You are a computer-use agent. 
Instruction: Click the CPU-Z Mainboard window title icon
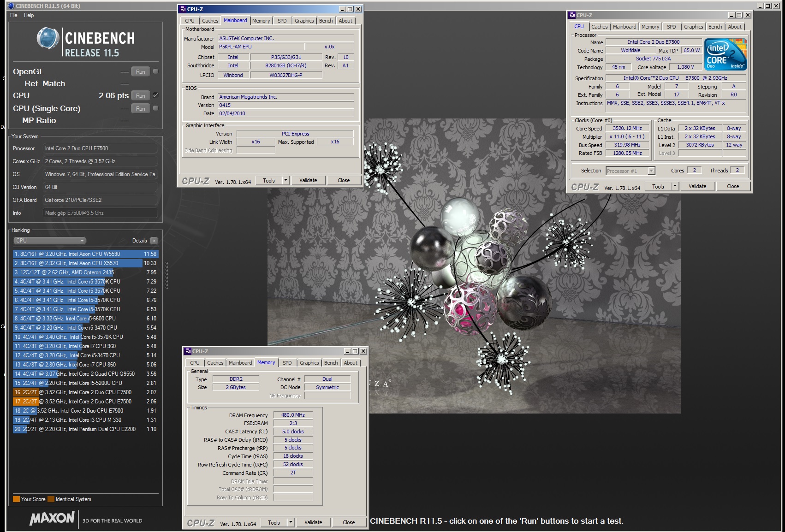[183, 9]
